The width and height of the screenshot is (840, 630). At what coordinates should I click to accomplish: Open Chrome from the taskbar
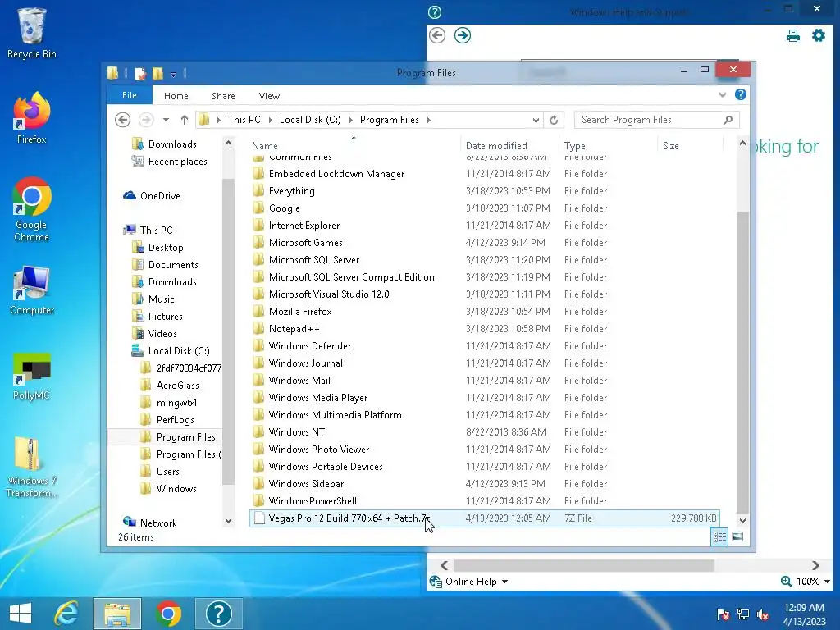168,614
